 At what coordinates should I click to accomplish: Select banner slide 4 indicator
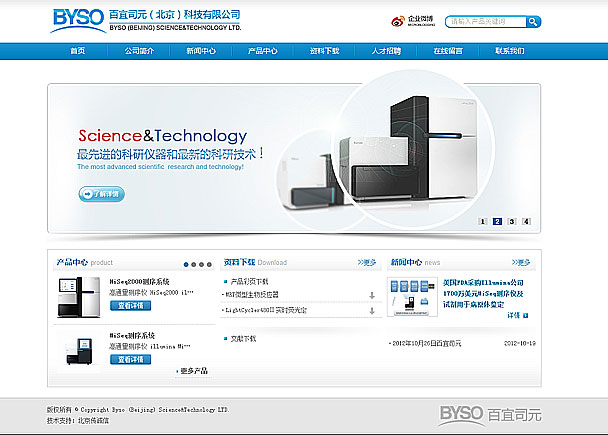tap(526, 221)
